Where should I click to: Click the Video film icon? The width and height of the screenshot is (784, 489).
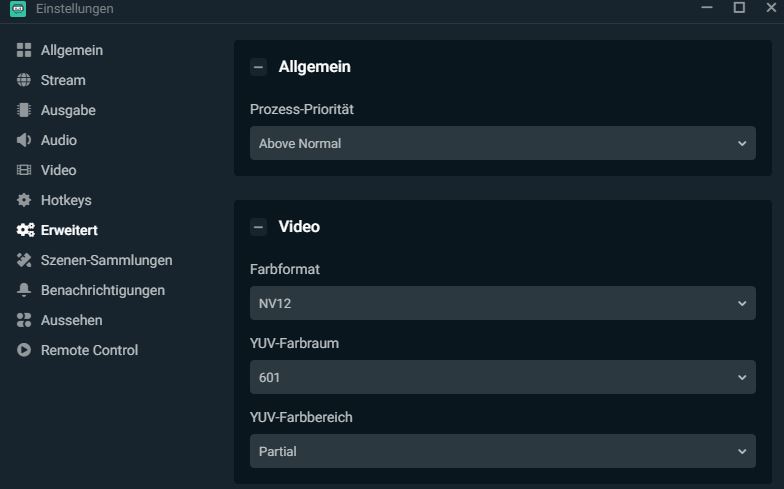tap(24, 170)
